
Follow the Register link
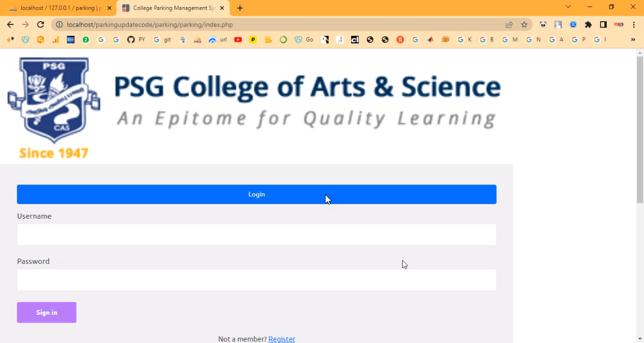pyautogui.click(x=282, y=339)
